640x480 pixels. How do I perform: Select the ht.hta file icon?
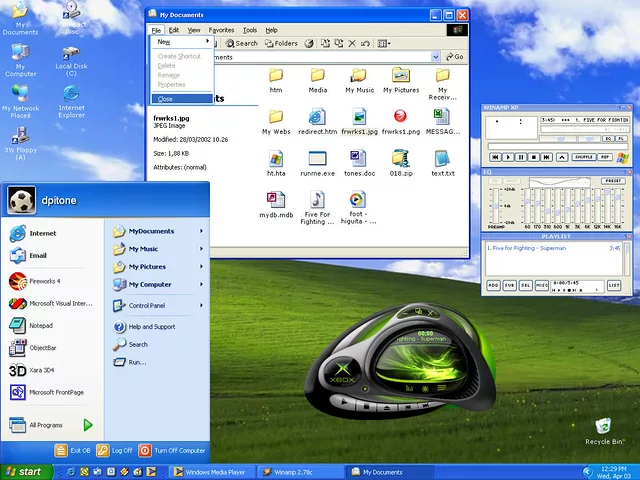coord(276,163)
